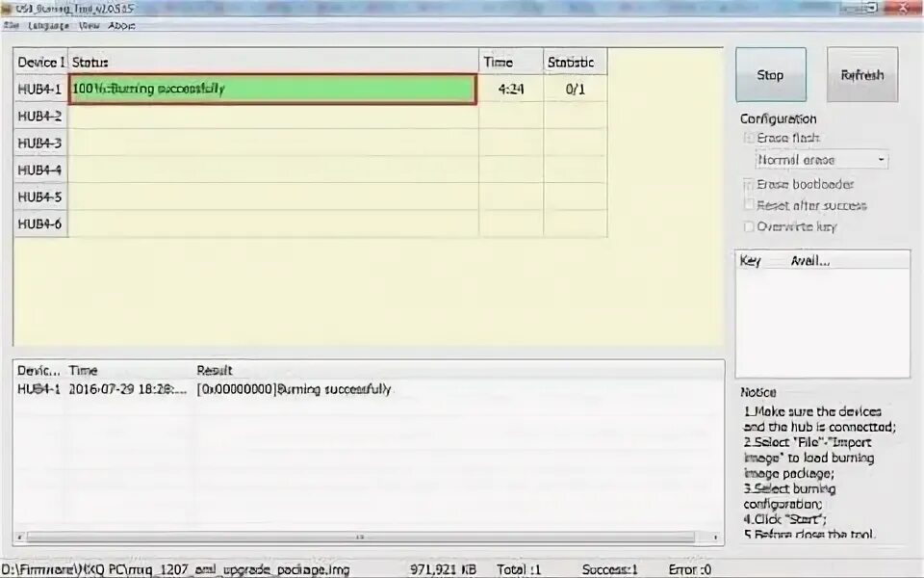
Task: Select the HUB4-3 device row
Action: coord(310,143)
